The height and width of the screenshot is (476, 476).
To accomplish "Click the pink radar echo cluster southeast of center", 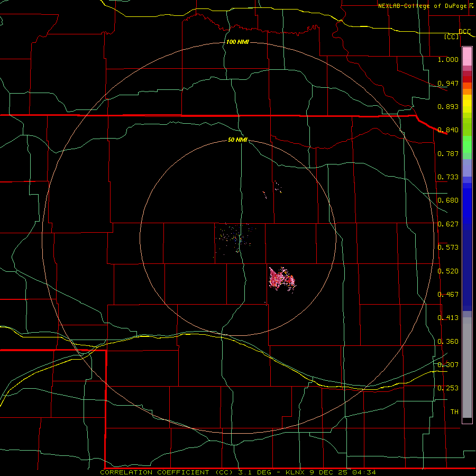I will [x=282, y=279].
